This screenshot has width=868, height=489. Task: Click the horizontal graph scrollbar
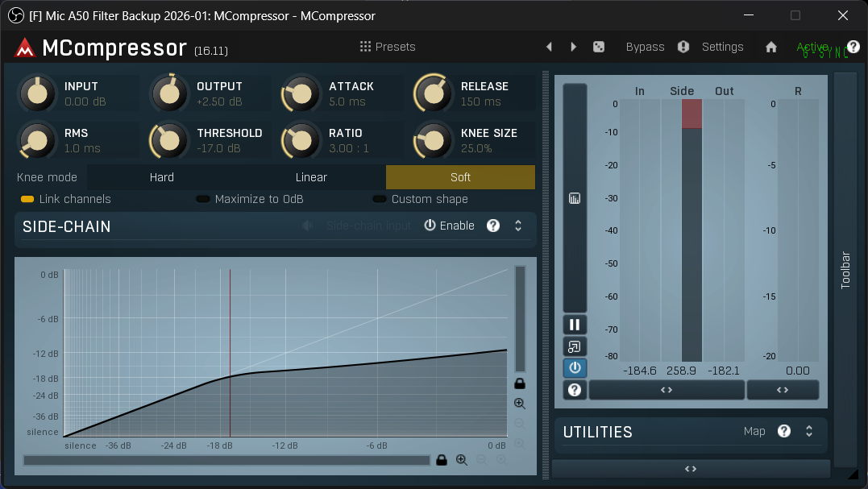click(x=226, y=460)
